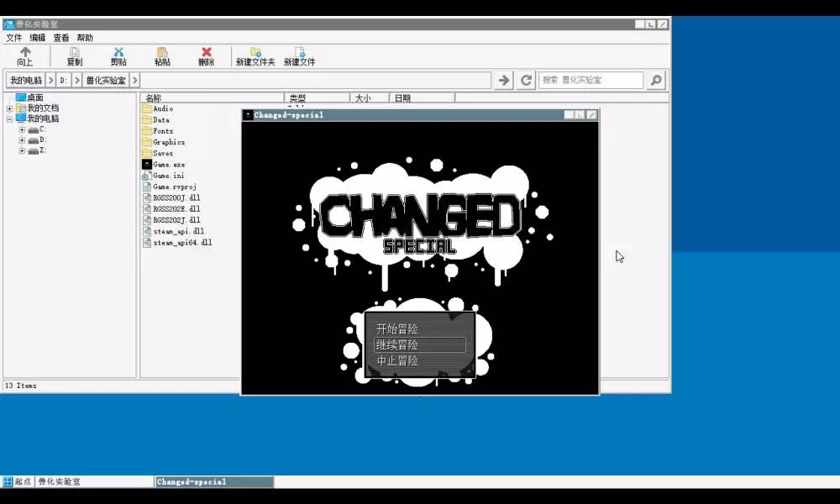Switch to 兽化实验室 taskbar item
840x504 pixels.
[x=94, y=482]
